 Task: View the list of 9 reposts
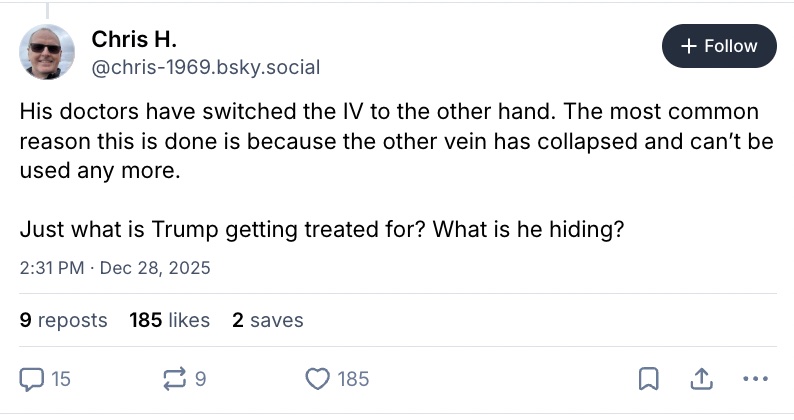63,321
